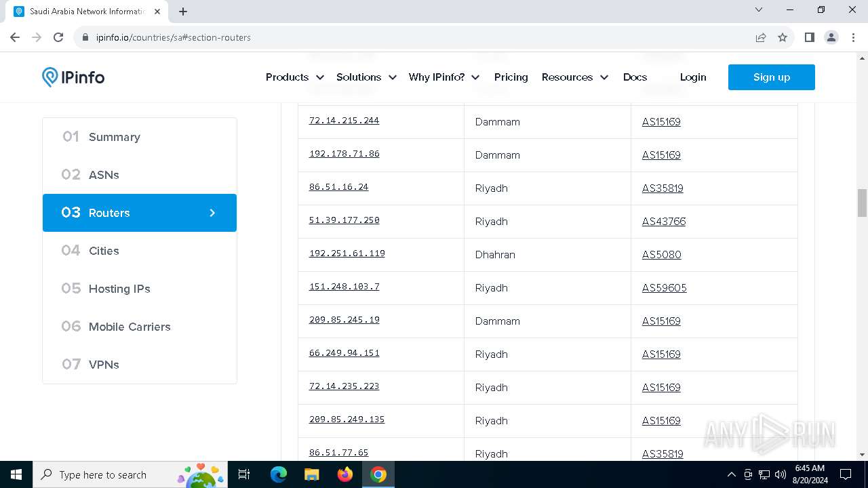This screenshot has width=868, height=488.
Task: Click the Login link
Action: [693, 77]
